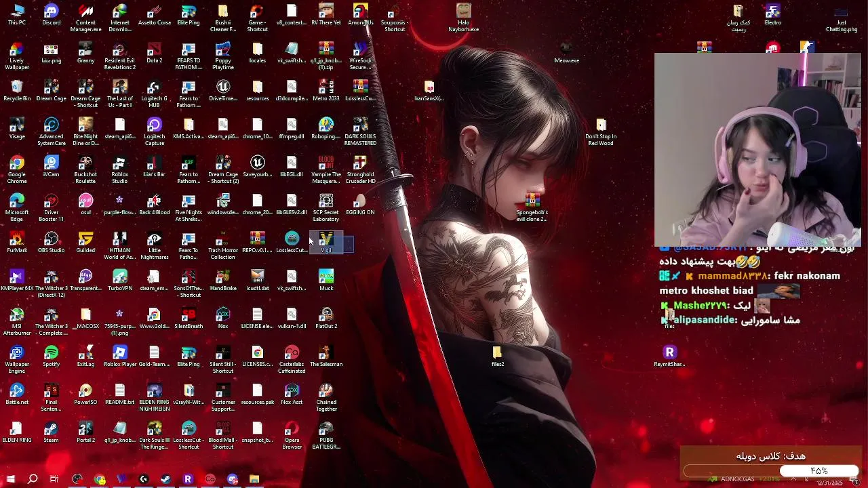Image resolution: width=868 pixels, height=488 pixels.
Task: Click the ADNOCGAS stock widget in the taskbar
Action: [x=743, y=479]
